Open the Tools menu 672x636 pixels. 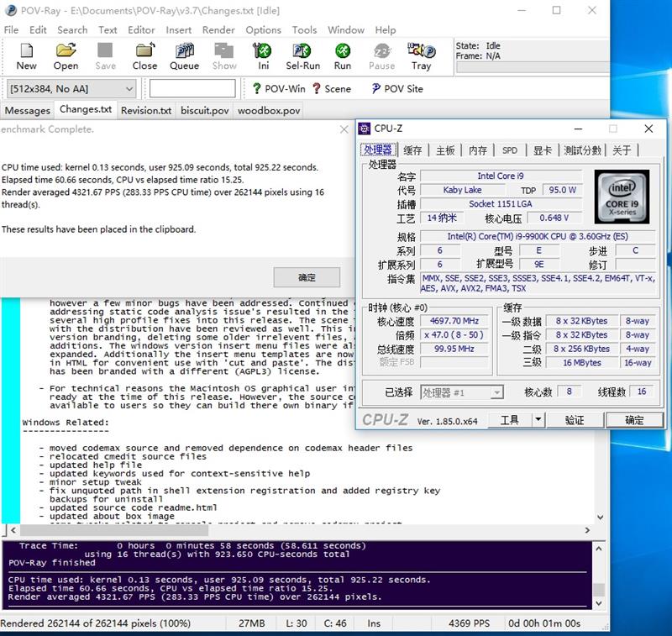304,30
